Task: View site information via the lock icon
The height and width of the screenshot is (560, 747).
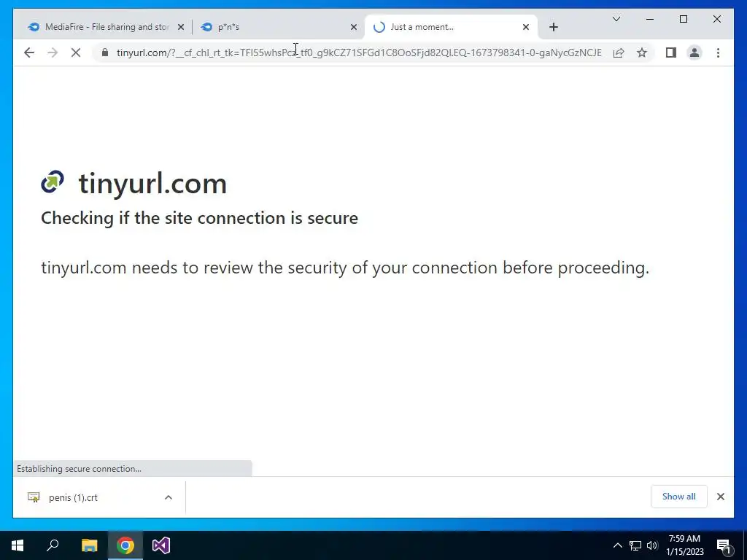Action: 105,52
